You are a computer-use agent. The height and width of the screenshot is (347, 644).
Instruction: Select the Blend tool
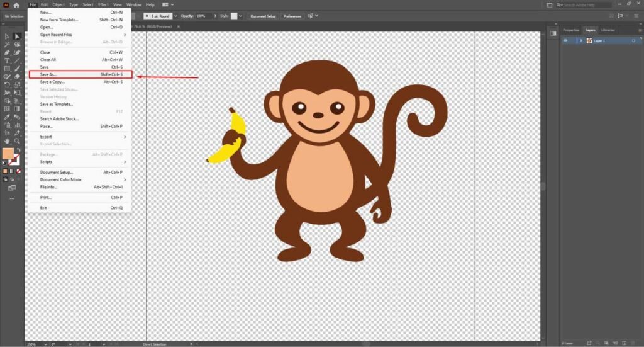(17, 117)
